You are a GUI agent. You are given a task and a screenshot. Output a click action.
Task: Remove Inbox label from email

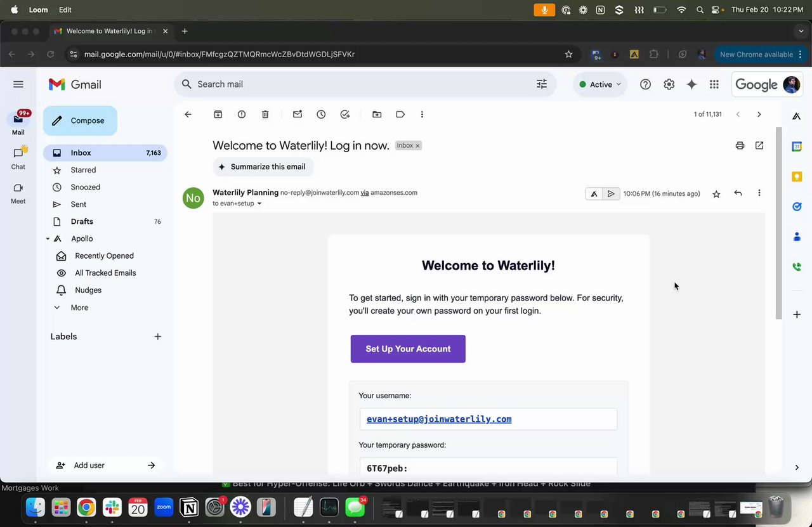(x=417, y=146)
